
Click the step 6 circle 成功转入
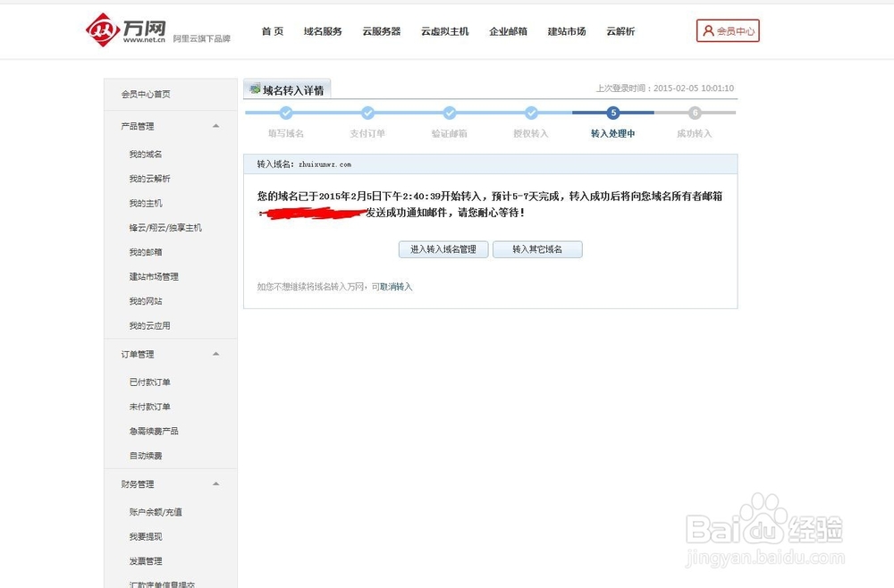tap(695, 113)
